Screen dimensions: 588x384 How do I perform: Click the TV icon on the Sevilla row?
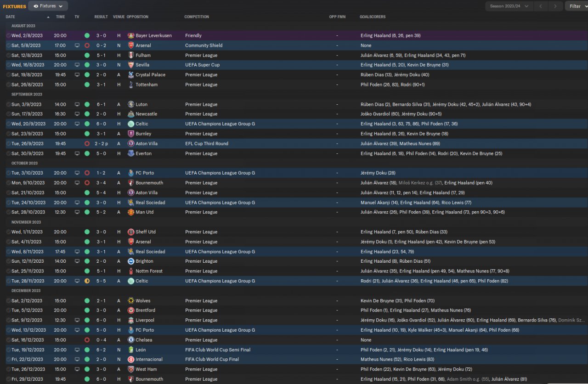(77, 65)
